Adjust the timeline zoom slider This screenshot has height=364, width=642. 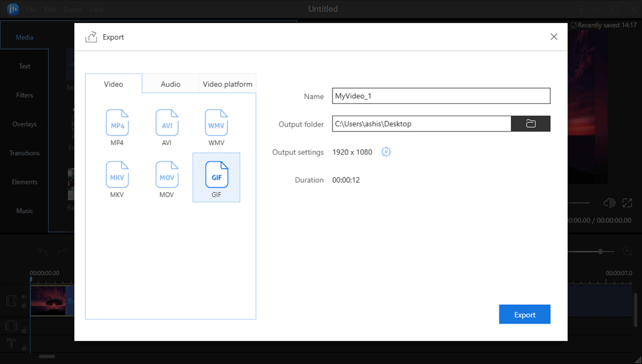coord(600,252)
